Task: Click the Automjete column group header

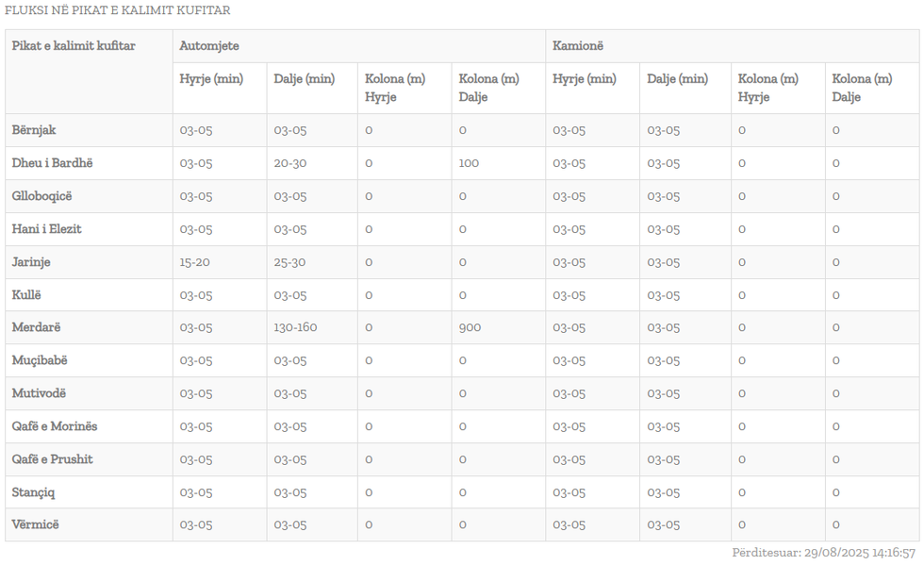Action: tap(208, 46)
